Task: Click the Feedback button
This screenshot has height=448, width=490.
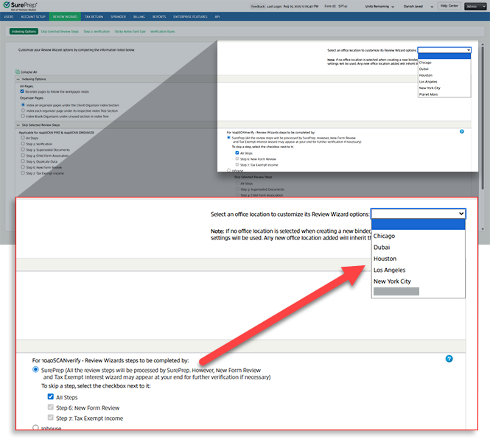Action: [258, 6]
